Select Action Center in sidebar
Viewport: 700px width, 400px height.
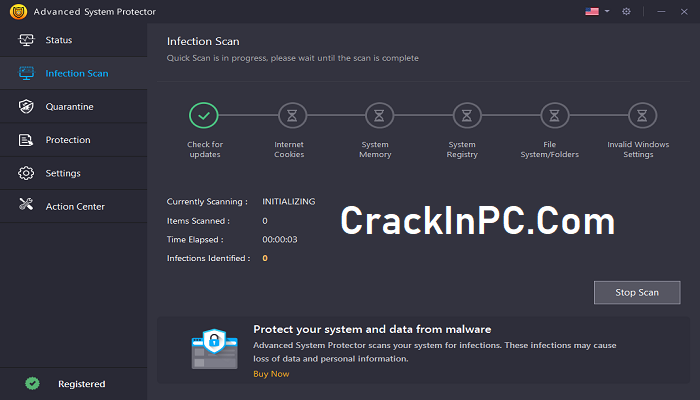pyautogui.click(x=74, y=206)
